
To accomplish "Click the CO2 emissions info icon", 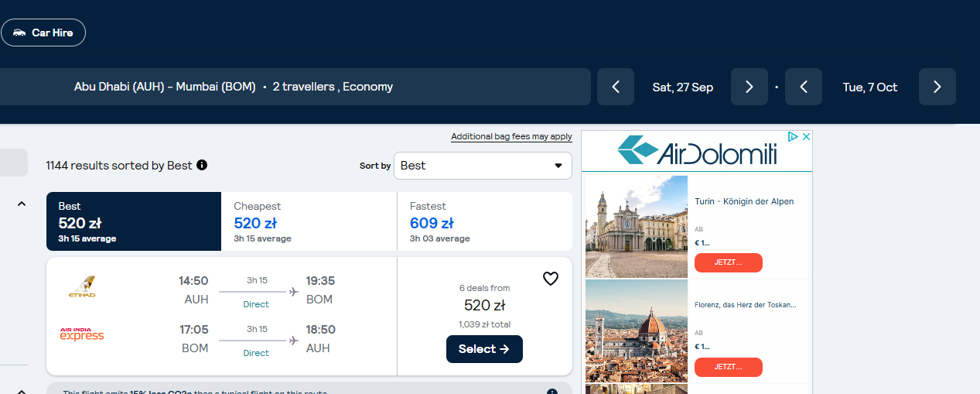I will pyautogui.click(x=552, y=392).
